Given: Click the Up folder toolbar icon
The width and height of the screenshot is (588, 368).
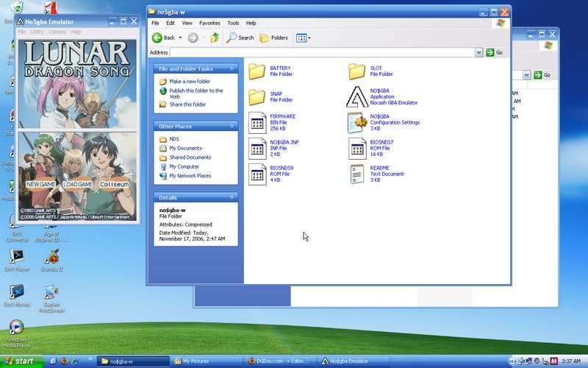Looking at the screenshot, I should [215, 38].
